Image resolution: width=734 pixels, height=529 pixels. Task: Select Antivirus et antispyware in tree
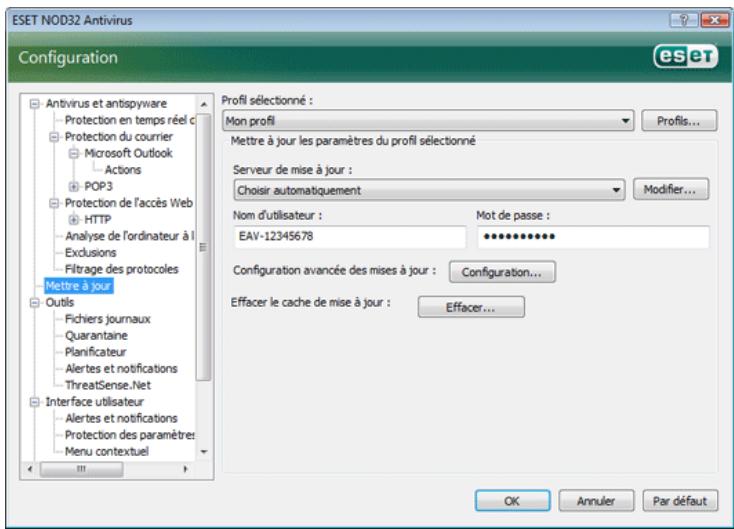click(x=106, y=103)
